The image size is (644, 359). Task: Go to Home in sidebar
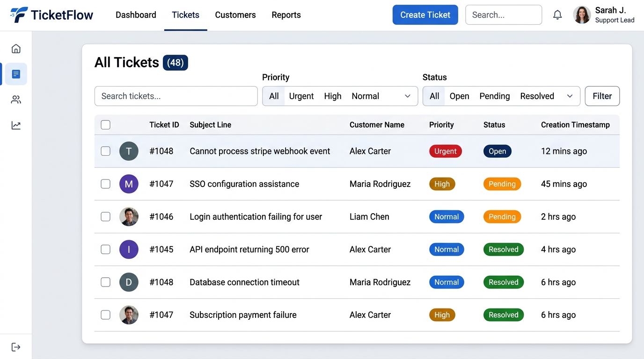(16, 49)
